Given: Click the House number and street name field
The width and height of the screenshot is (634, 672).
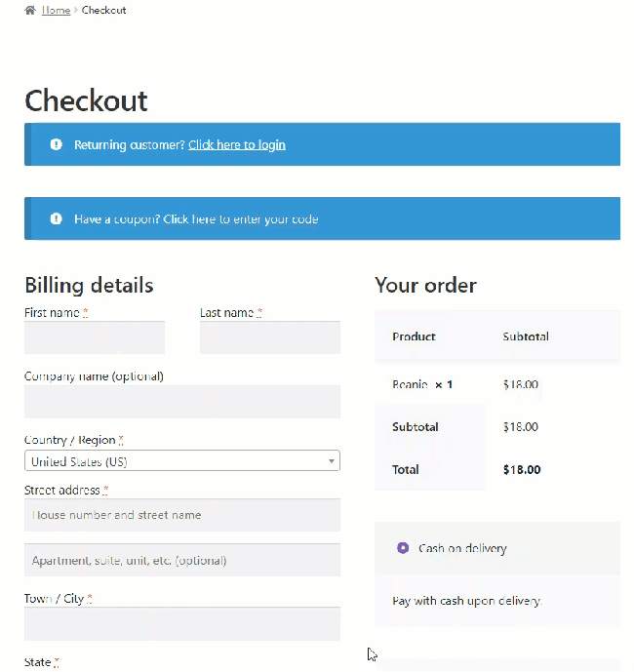Looking at the screenshot, I should (182, 515).
